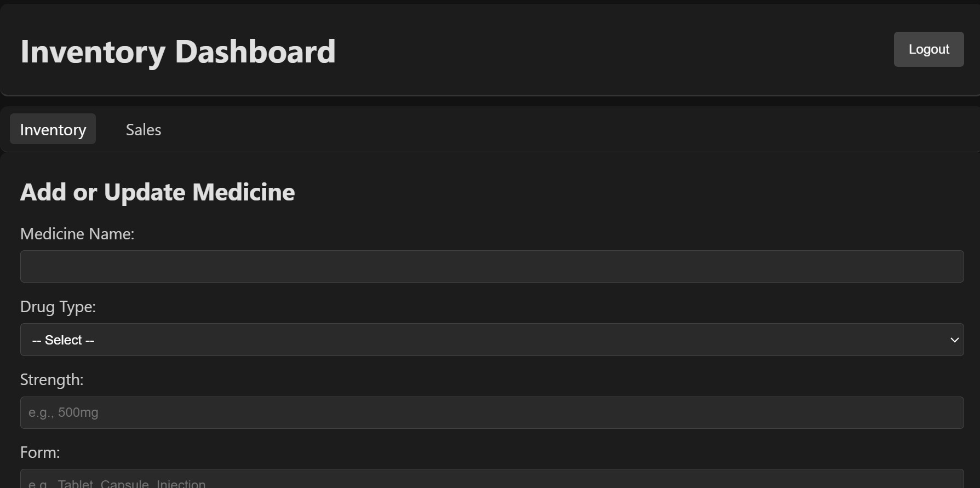Select the Inventory tab
Viewport: 980px width, 488px height.
53,130
